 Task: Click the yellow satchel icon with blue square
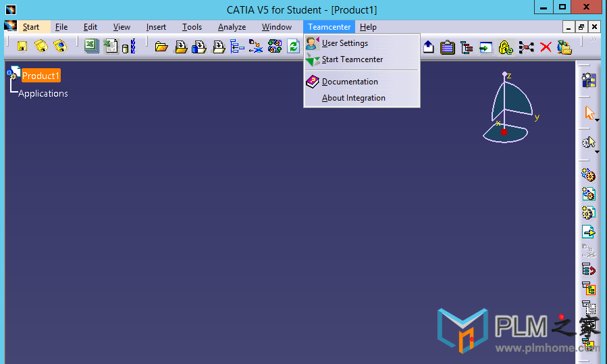[x=60, y=46]
